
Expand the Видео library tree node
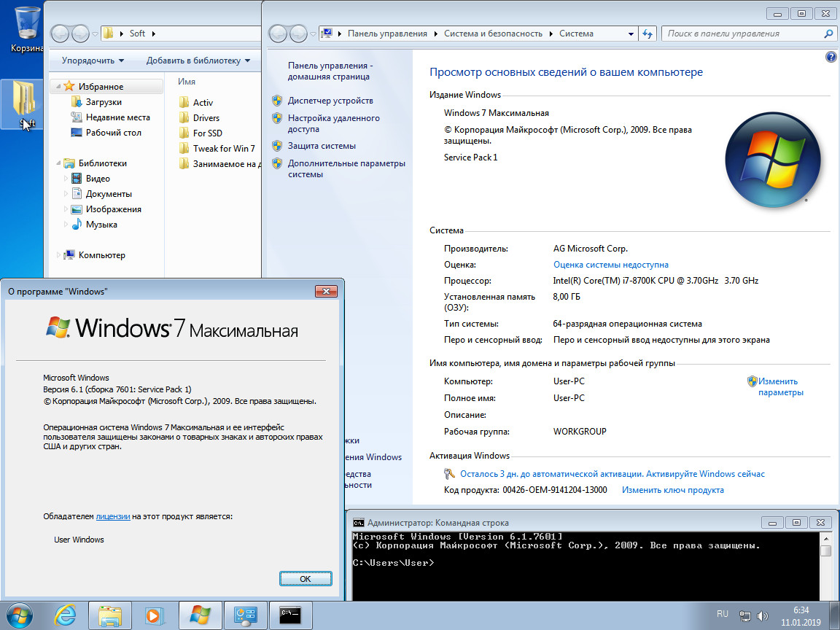point(67,179)
